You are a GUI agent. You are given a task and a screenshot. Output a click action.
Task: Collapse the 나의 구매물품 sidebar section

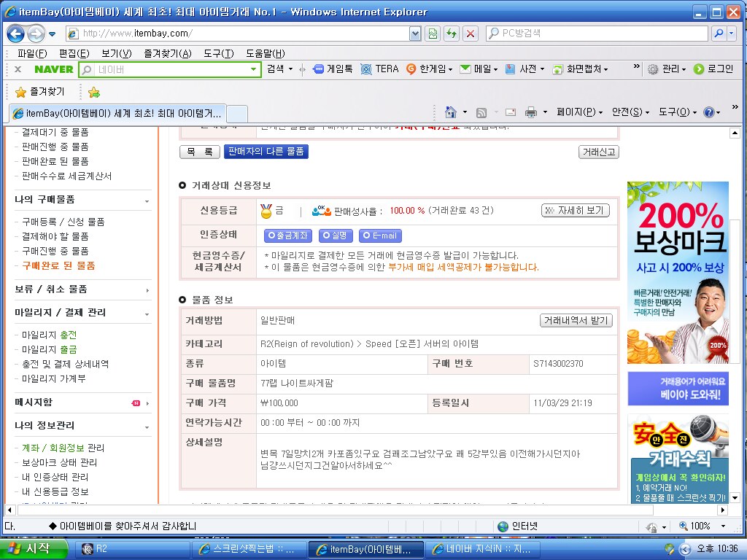[x=147, y=201]
